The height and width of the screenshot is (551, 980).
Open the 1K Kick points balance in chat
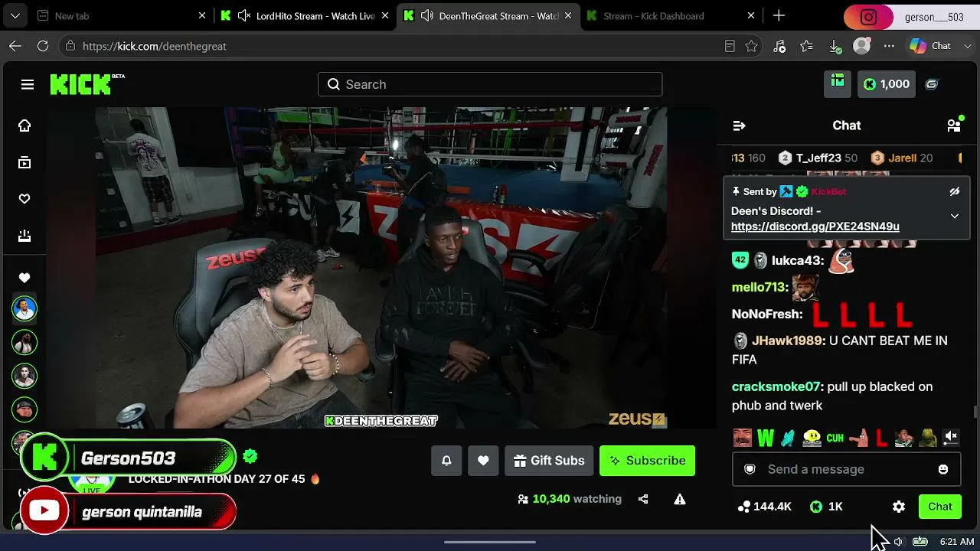tap(826, 507)
